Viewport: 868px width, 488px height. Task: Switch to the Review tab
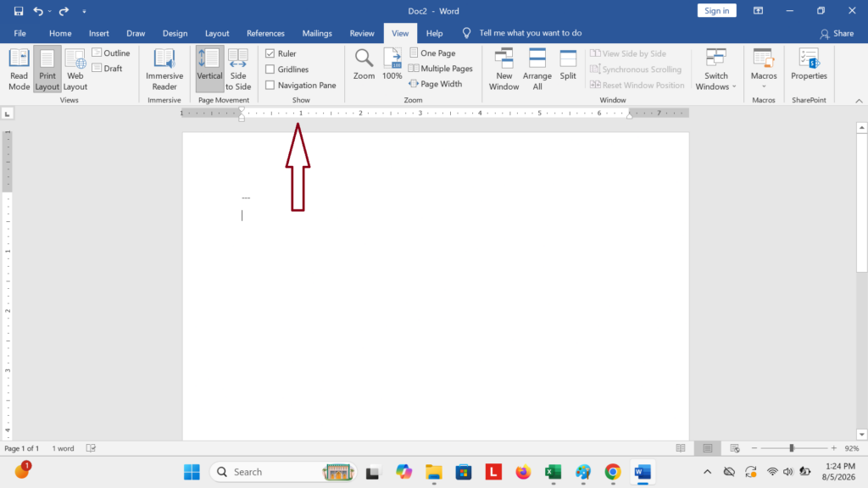[361, 33]
